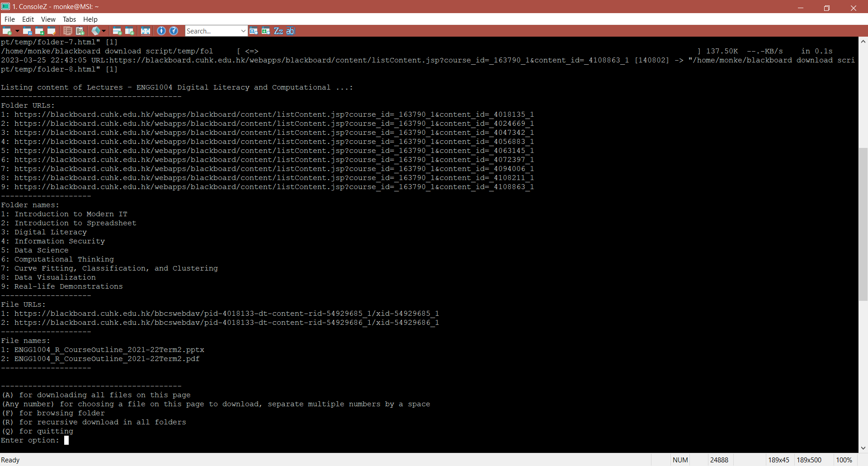This screenshot has height=466, width=868.
Task: Expand the Search history dropdown
Action: pyautogui.click(x=243, y=31)
